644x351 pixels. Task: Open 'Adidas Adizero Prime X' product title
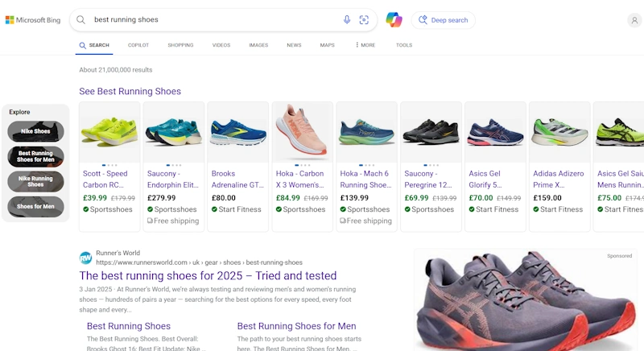(559, 180)
